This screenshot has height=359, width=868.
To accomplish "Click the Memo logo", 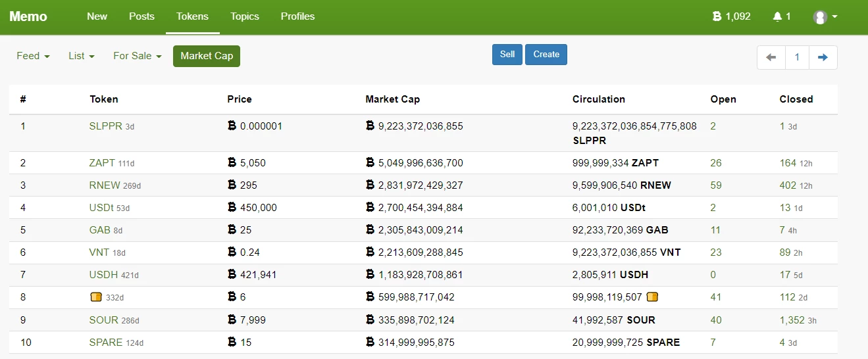I will click(x=28, y=16).
